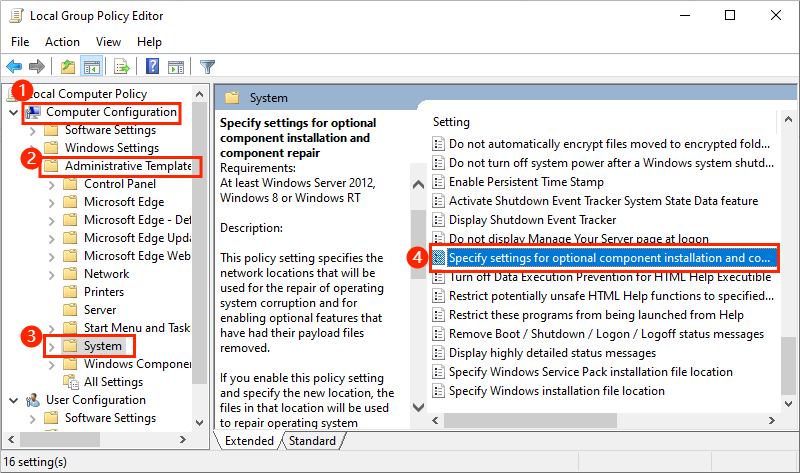800x473 pixels.
Task: Select 'Do not display Manage Your Server' setting
Action: coord(579,238)
